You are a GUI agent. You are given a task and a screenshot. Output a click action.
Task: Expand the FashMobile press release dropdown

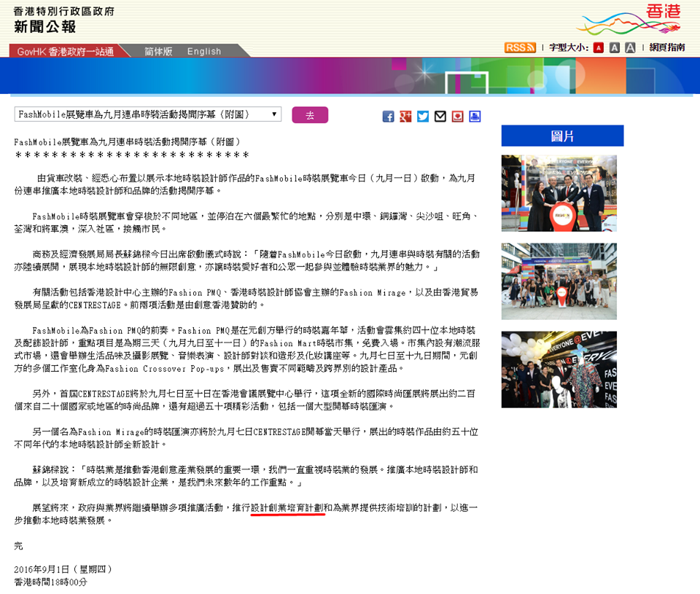pyautogui.click(x=147, y=114)
